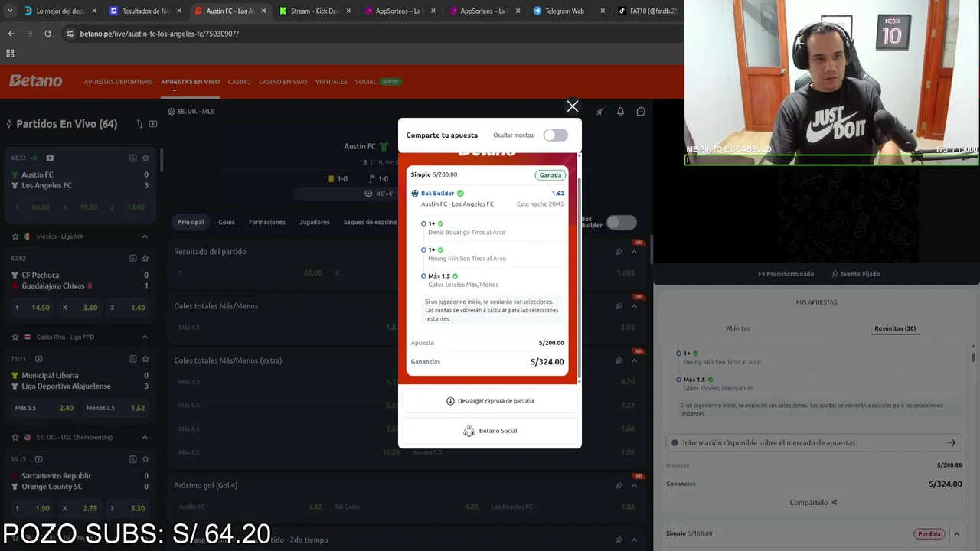
Task: Pin the Resultado del partido market
Action: tap(619, 251)
